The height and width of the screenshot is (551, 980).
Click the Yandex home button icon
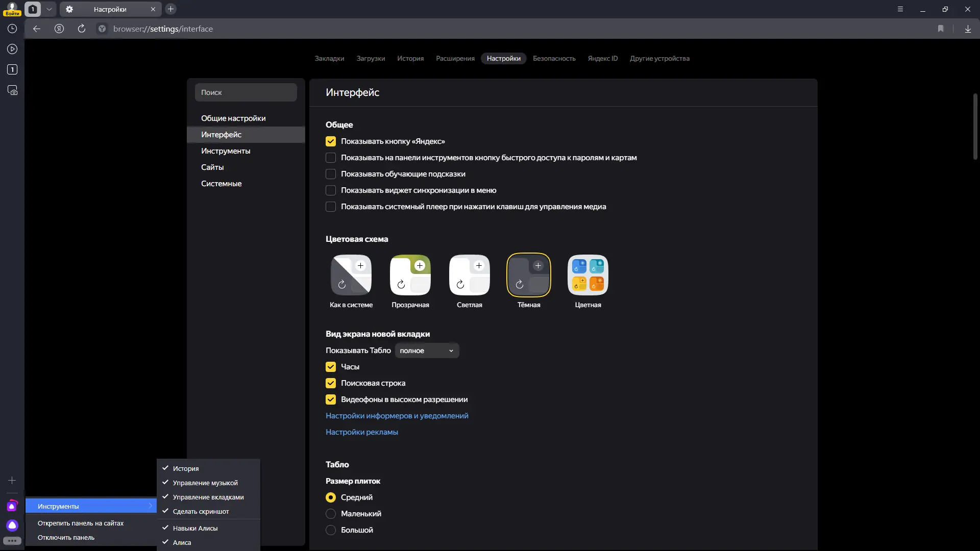pos(59,29)
